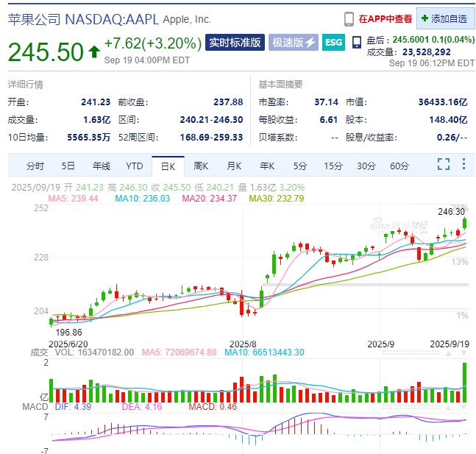476x454 pixels.
Task: Click the price 245.50
Action: coord(46,52)
